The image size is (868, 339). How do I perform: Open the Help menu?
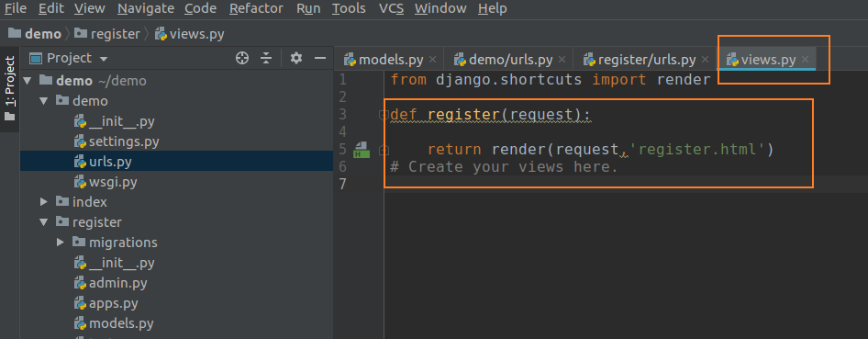click(492, 8)
